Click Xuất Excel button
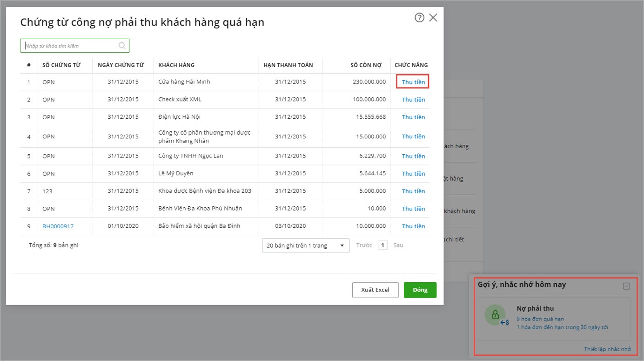The image size is (644, 361). pos(375,290)
